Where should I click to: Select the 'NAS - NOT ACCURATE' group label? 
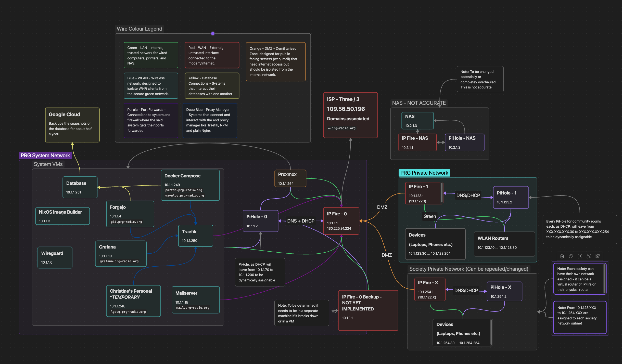[419, 103]
